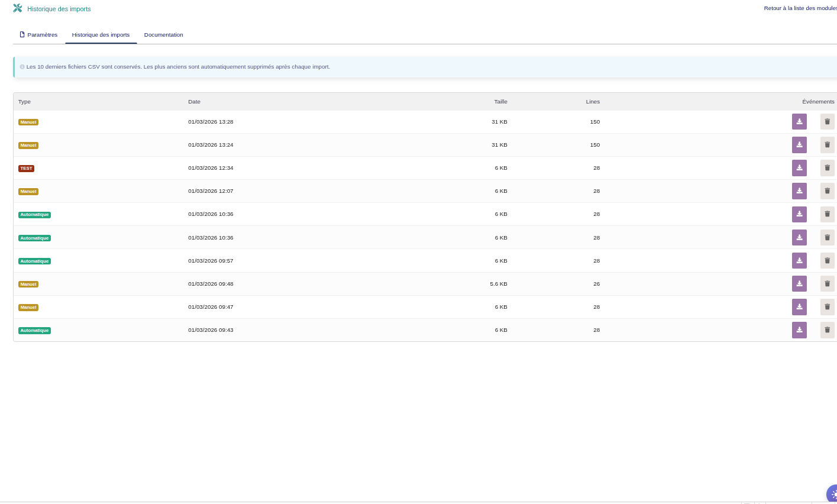This screenshot has width=837, height=504.
Task: Click the Historique des imports page title
Action: (59, 9)
